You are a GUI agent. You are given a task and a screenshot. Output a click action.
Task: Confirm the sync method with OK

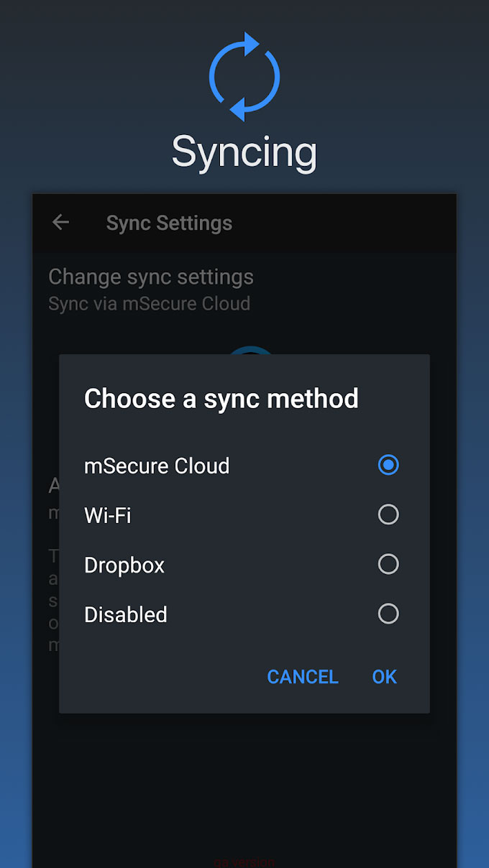coord(385,677)
